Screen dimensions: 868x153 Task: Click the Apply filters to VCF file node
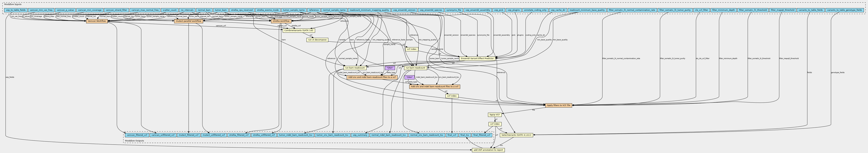pyautogui.click(x=558, y=105)
